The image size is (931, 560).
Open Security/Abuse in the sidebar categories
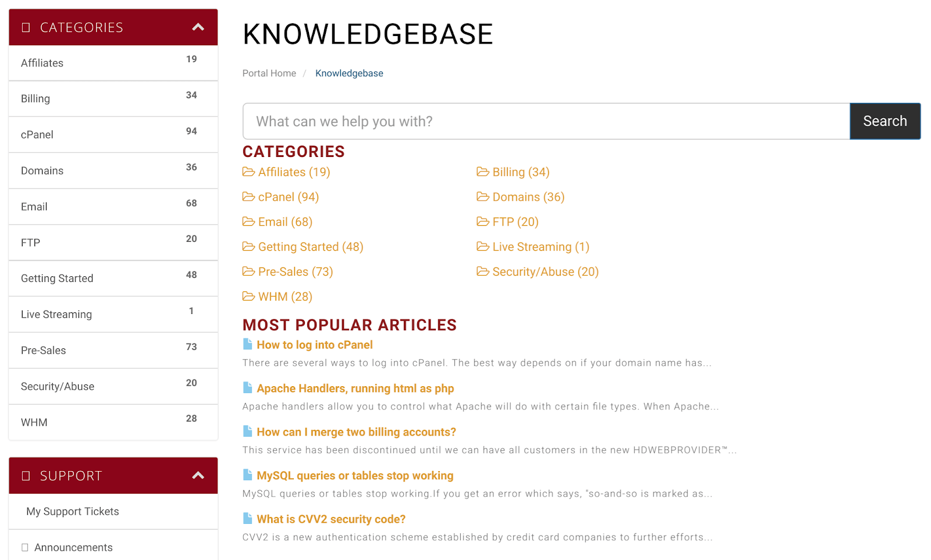coord(113,386)
